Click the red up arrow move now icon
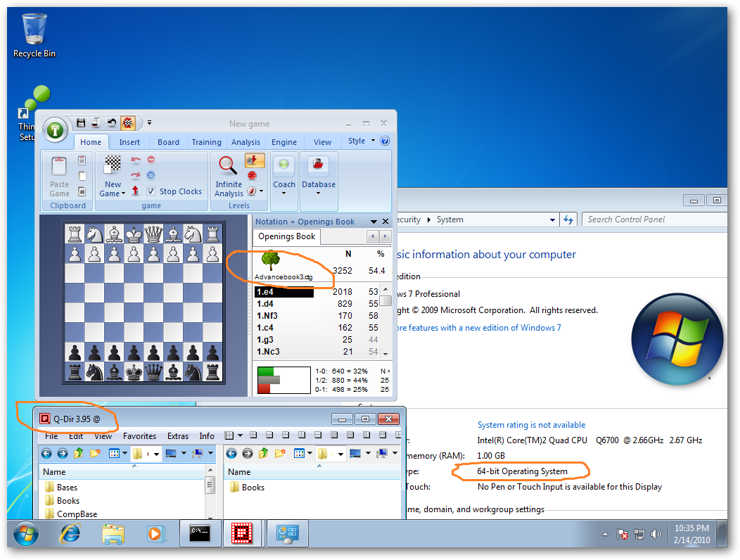Viewport: 740px width, 560px height. point(136,190)
